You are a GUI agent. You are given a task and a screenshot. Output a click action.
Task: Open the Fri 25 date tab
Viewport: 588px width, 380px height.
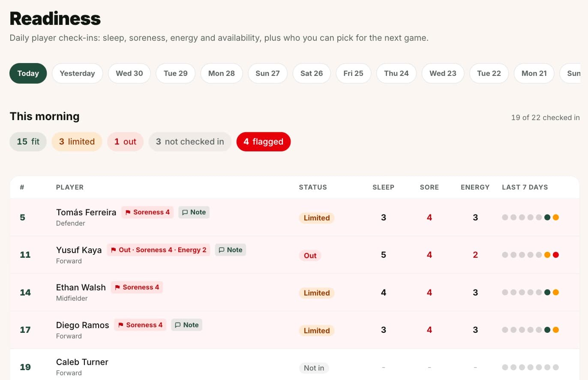[x=354, y=73]
